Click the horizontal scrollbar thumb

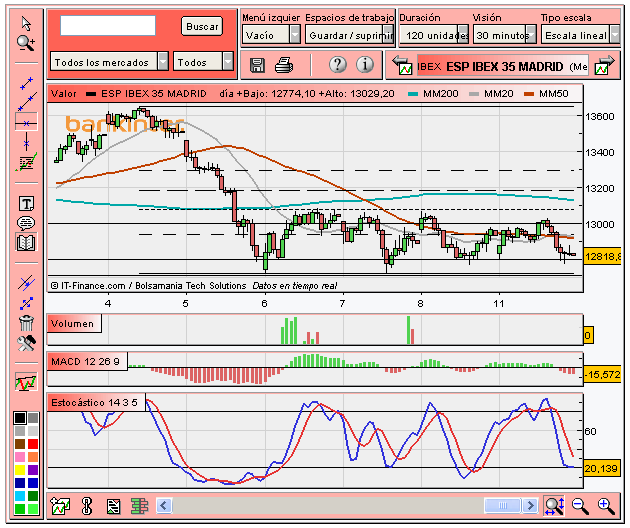click(503, 505)
